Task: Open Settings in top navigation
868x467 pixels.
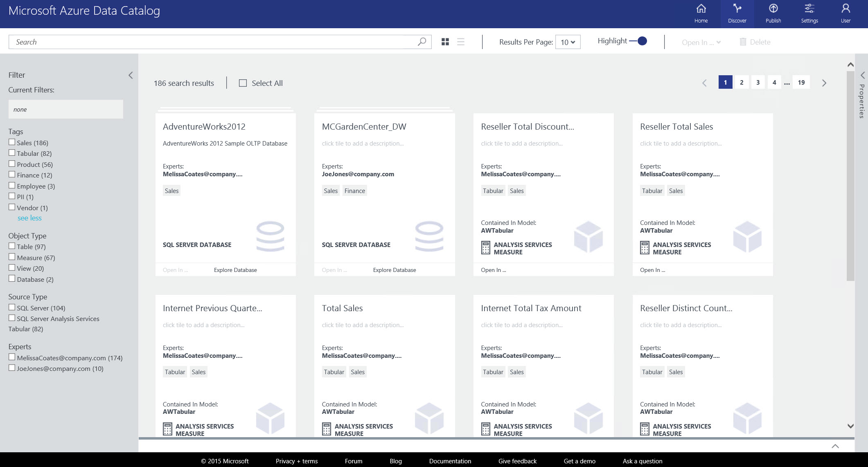Action: (x=809, y=13)
